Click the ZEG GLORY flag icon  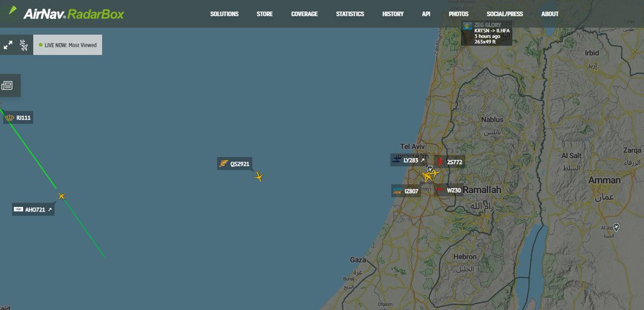coord(467,25)
